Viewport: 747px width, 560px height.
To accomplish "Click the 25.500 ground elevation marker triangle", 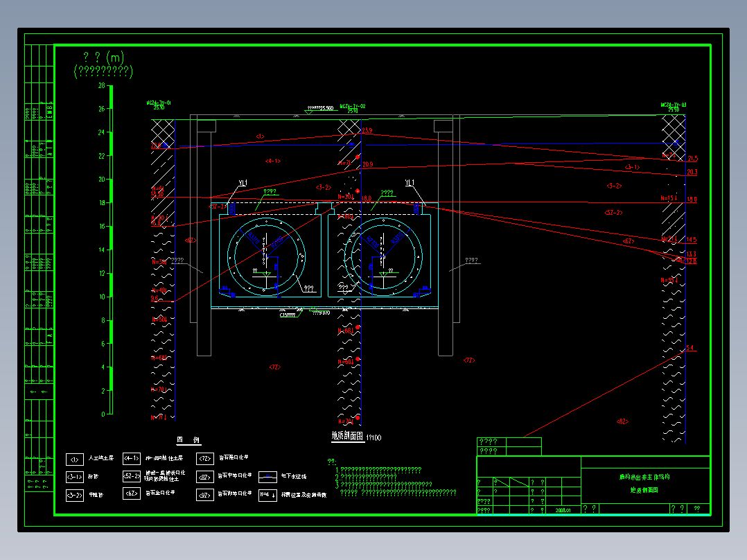I will click(309, 112).
